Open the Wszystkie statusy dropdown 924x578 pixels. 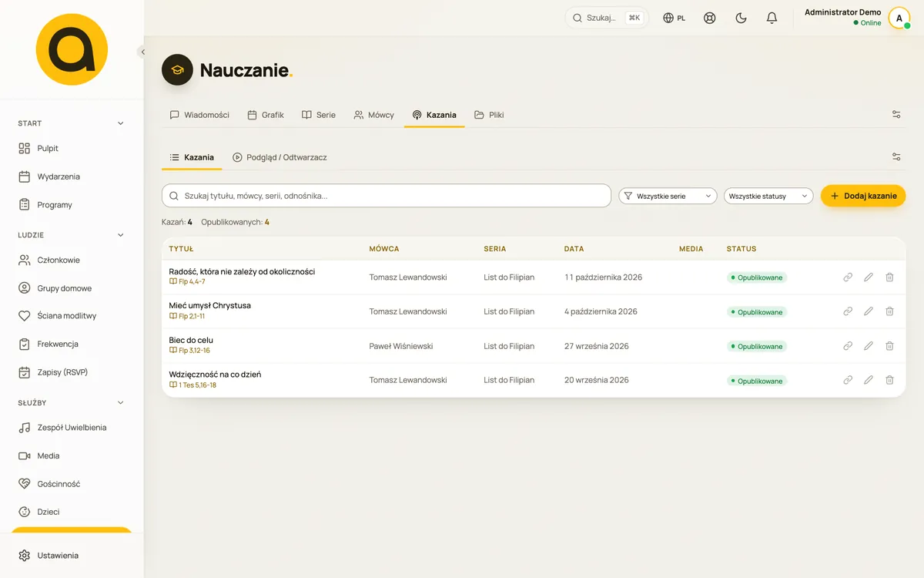(768, 197)
